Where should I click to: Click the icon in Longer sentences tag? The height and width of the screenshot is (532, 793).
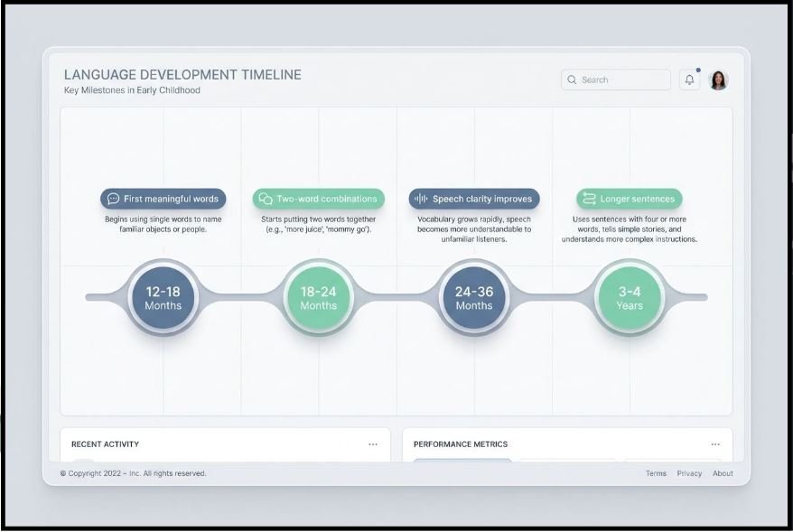click(x=590, y=199)
